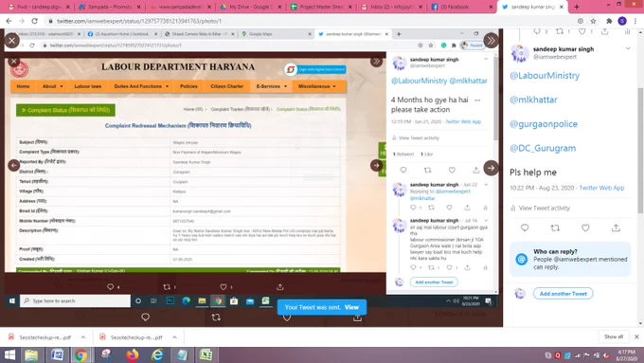Open Internet Explorer from the taskbar
The width and height of the screenshot is (644, 363).
coord(156,354)
